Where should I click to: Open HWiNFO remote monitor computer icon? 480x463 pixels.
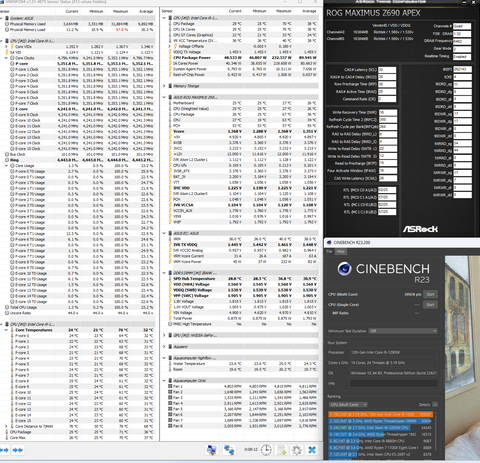(211, 450)
